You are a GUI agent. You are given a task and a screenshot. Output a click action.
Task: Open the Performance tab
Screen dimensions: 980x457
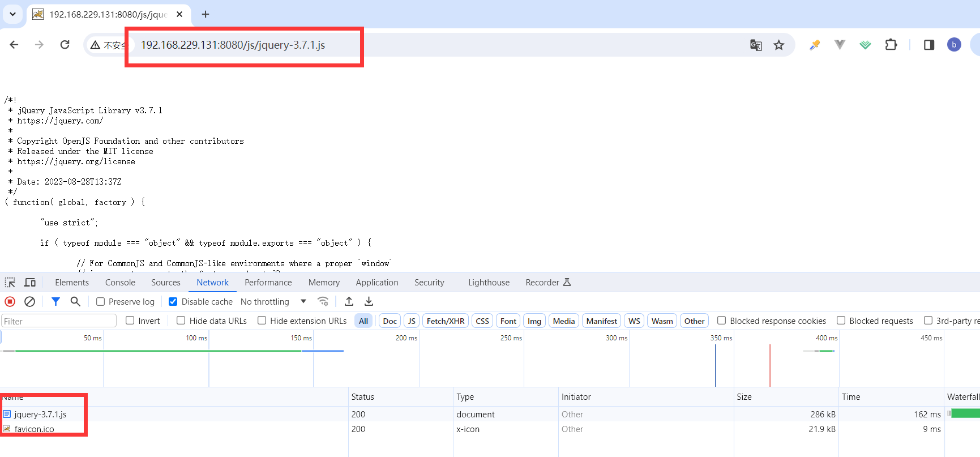tap(268, 282)
